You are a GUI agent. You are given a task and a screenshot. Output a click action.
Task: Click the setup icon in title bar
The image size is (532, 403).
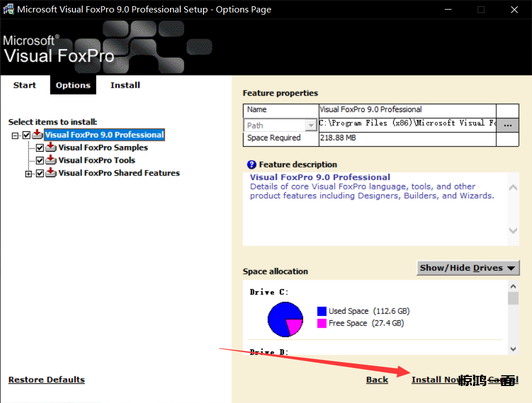8,10
